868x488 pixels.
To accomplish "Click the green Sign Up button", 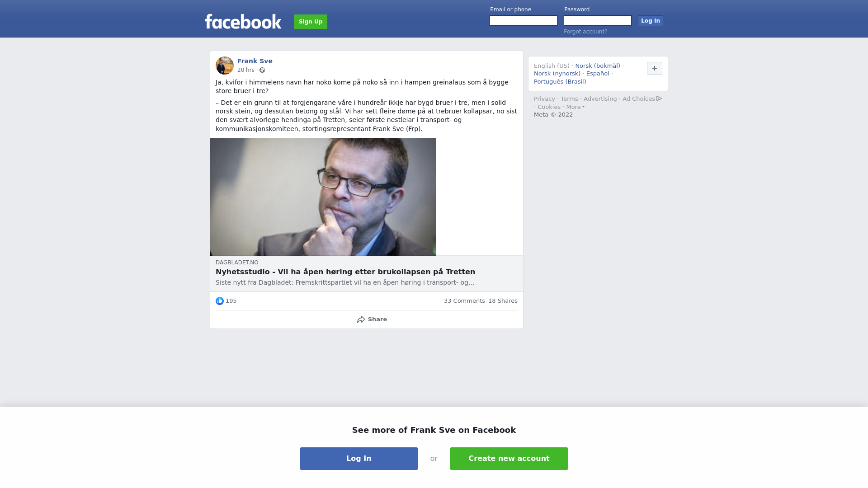I will point(311,22).
